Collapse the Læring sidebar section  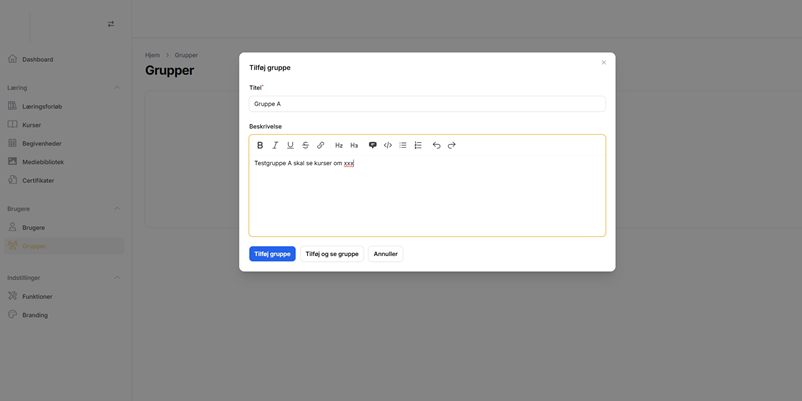pos(117,87)
